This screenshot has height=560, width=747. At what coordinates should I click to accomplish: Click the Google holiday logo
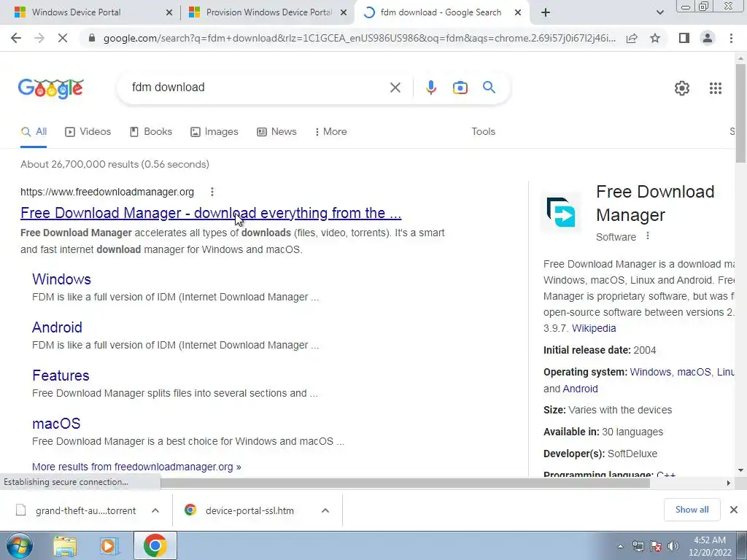[51, 88]
